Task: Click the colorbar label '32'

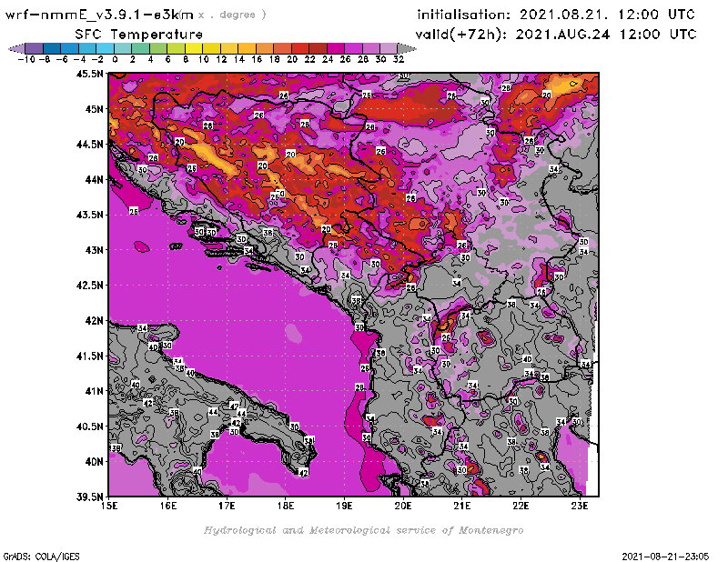Action: (x=399, y=60)
